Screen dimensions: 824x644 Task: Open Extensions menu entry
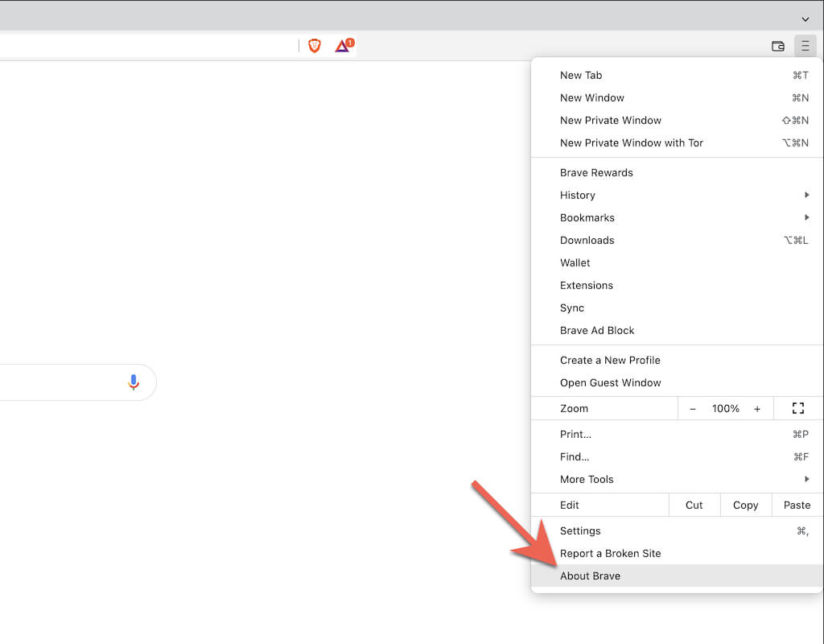coord(677,286)
